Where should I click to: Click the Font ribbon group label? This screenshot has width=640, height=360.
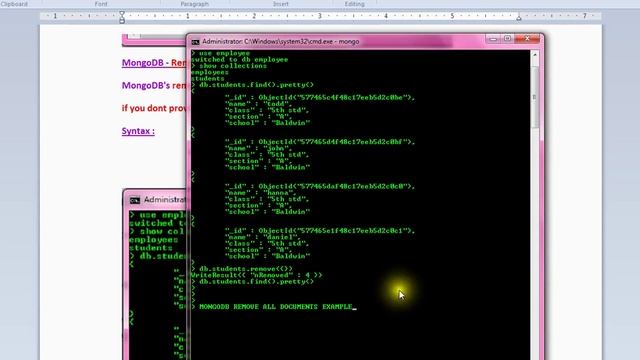point(101,4)
